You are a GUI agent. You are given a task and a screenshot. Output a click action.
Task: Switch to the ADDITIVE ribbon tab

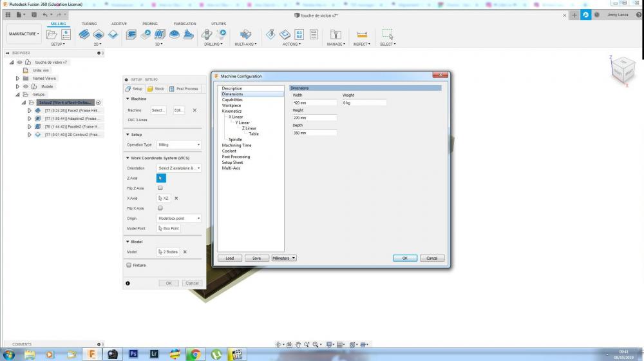tap(119, 24)
